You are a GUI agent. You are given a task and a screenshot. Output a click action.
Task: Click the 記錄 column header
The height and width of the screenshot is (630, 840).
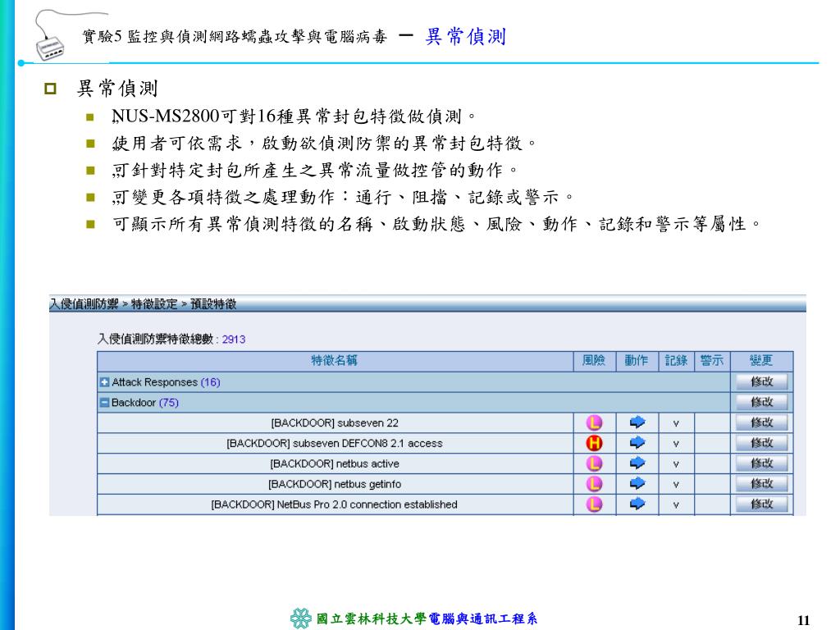[676, 361]
